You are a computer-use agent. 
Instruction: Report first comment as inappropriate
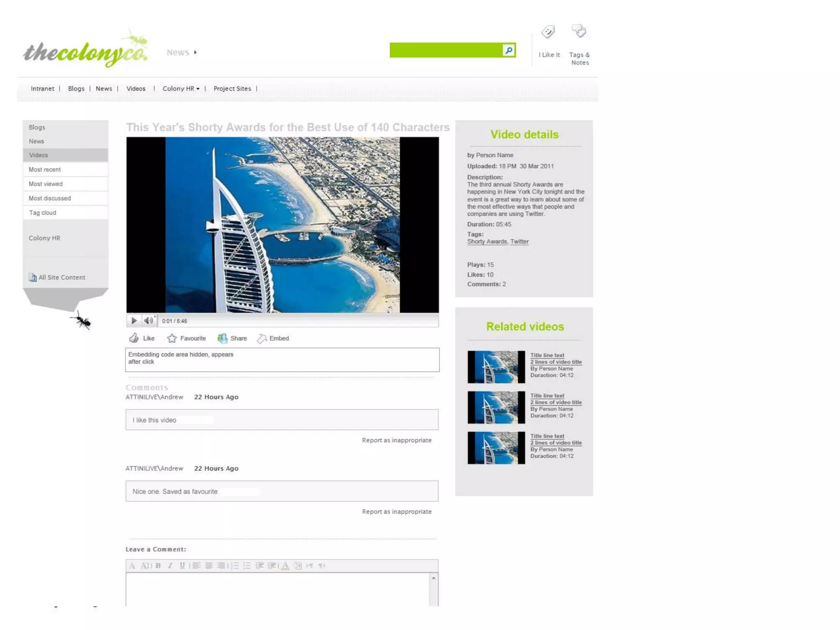coord(397,440)
